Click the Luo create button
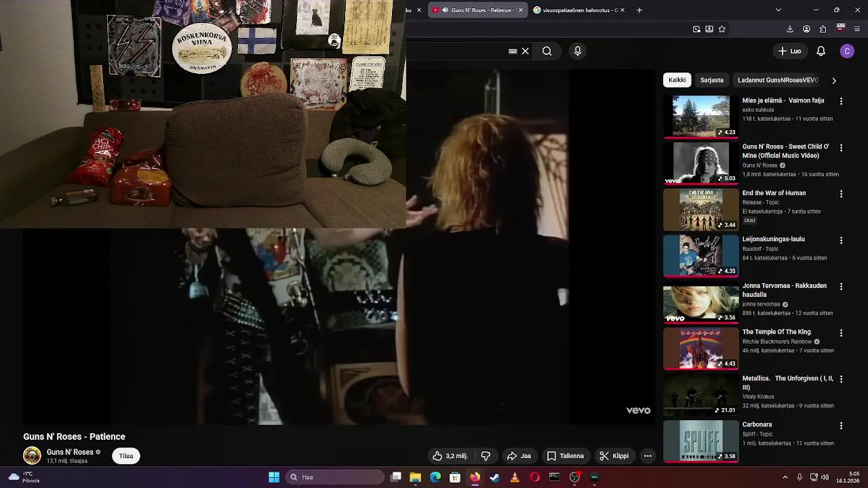Screen dimensions: 868x488 (789, 51)
